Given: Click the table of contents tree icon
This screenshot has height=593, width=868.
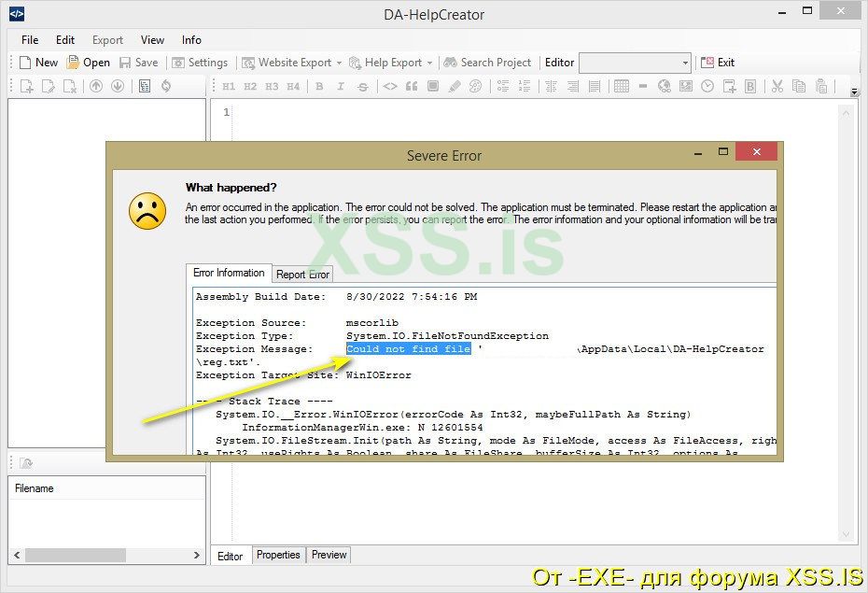Looking at the screenshot, I should coord(145,86).
